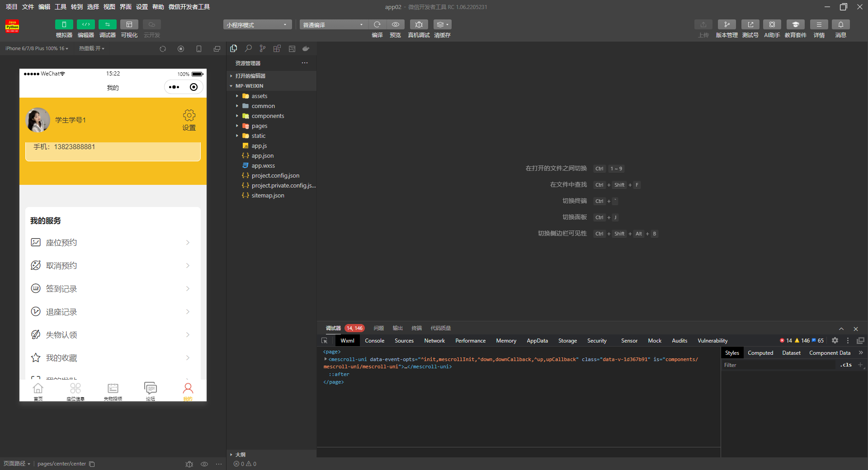Open the 视图 menu

109,7
